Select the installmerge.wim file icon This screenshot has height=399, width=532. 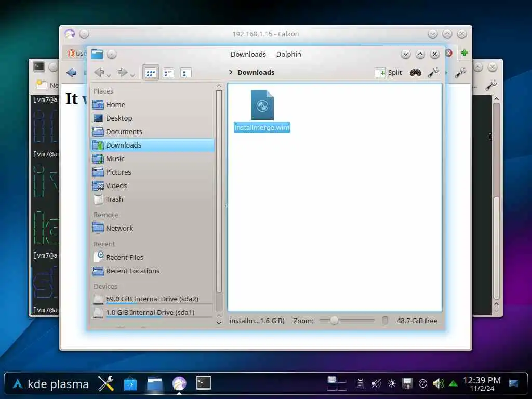[x=262, y=105]
